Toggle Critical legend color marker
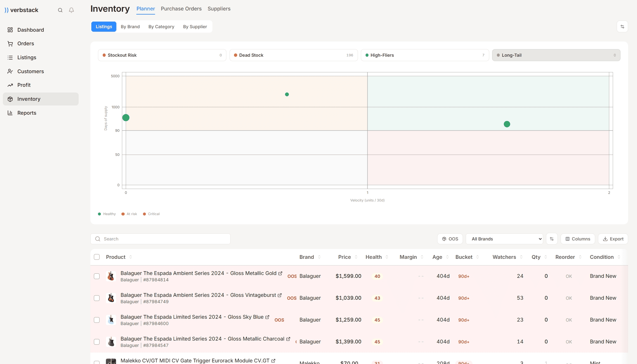 tap(144, 214)
